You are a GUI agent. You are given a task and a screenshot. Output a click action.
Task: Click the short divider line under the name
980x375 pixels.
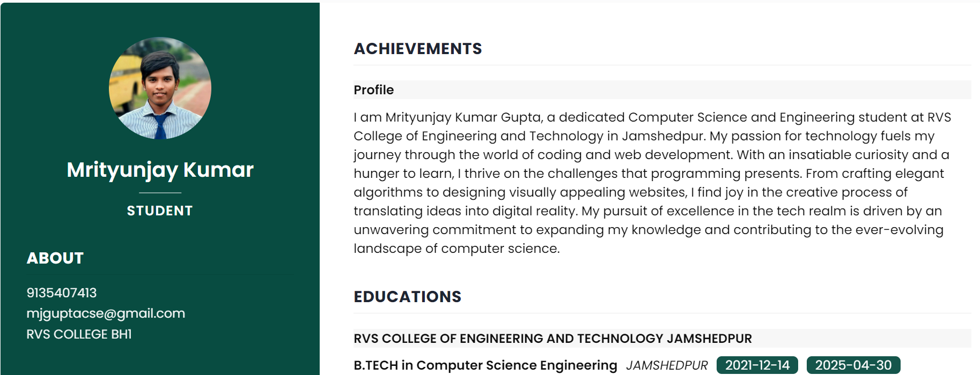click(160, 192)
